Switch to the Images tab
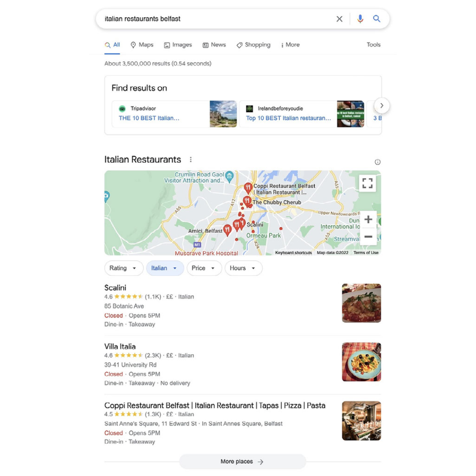 coord(178,45)
